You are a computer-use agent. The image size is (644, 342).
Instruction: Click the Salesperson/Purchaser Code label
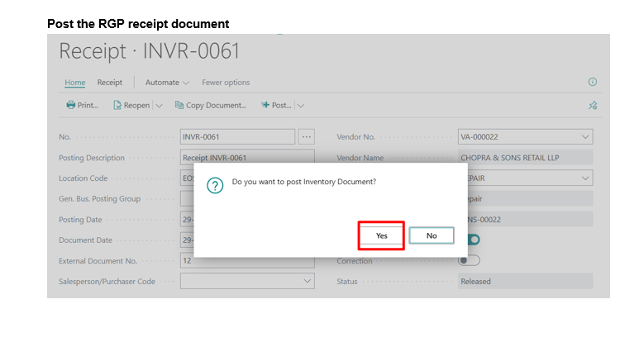pyautogui.click(x=107, y=282)
